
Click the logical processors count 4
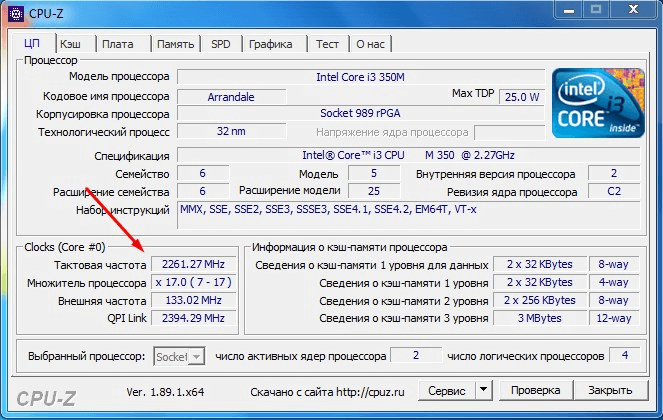[625, 355]
